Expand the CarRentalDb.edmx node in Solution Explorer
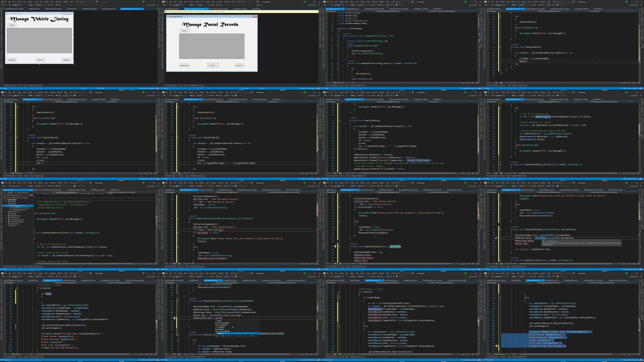This screenshot has height=362, width=644. (x=6, y=216)
